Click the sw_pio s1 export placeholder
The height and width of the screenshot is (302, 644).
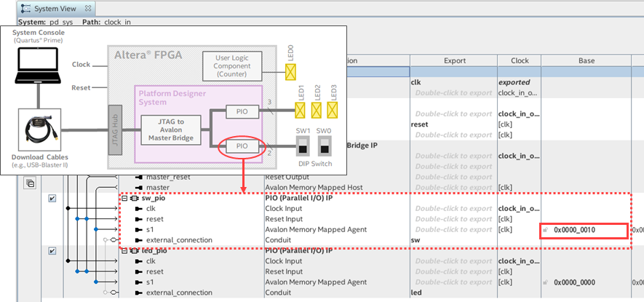pyautogui.click(x=453, y=230)
